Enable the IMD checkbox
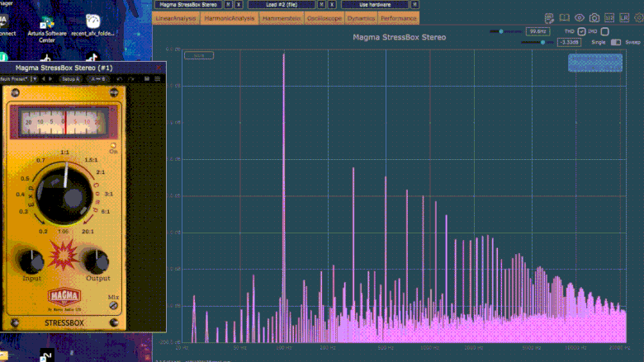 coord(605,31)
